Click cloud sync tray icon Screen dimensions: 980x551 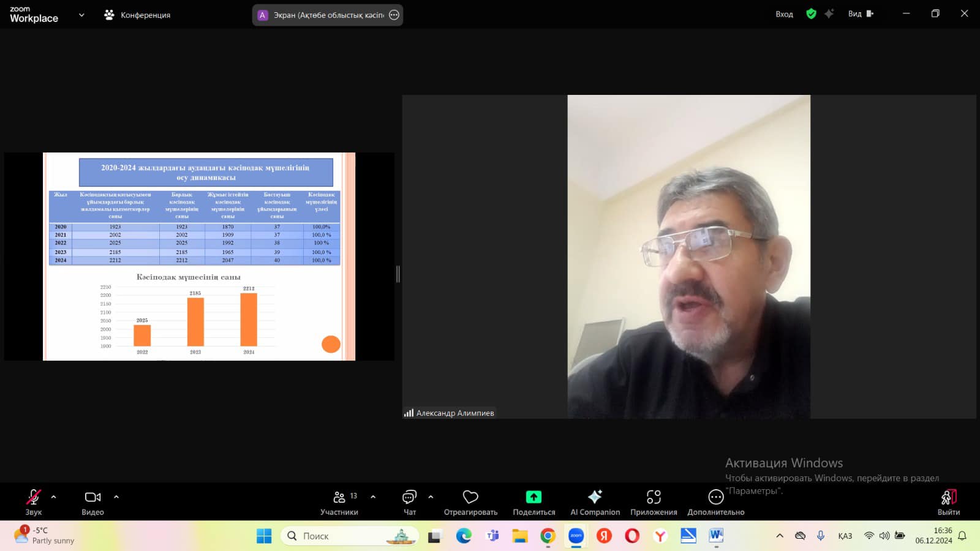tap(800, 536)
